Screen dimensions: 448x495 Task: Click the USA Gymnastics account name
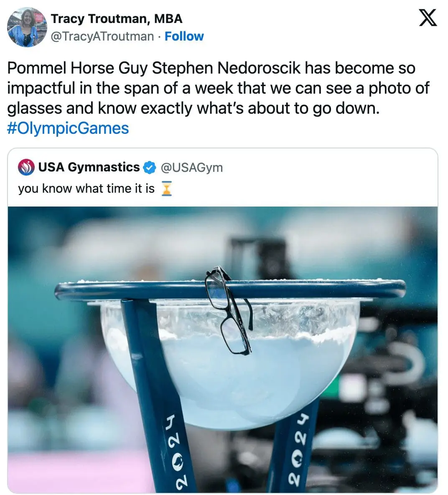click(89, 167)
